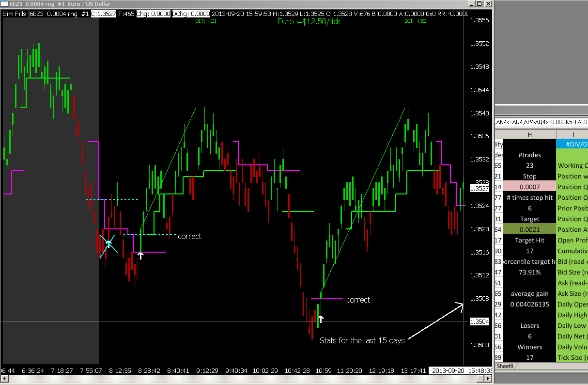Select the 17 cell below Winners
588x385 pixels.
click(x=529, y=358)
